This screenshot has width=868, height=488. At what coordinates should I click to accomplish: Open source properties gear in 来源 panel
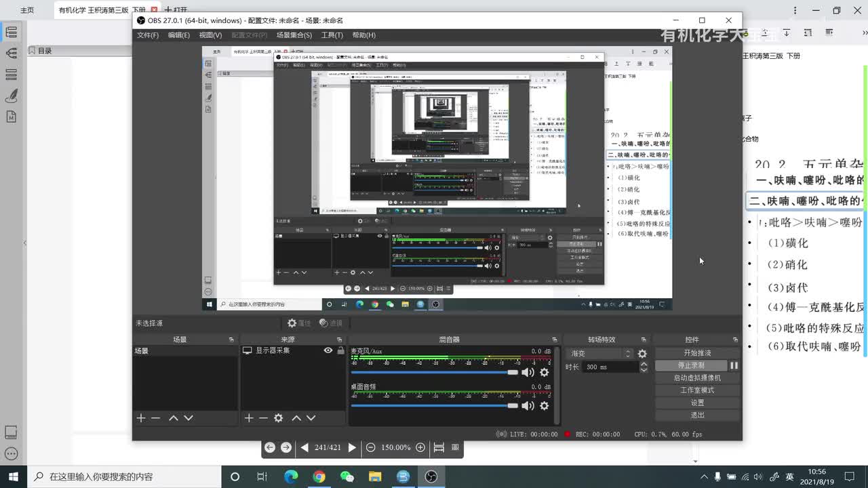point(278,418)
